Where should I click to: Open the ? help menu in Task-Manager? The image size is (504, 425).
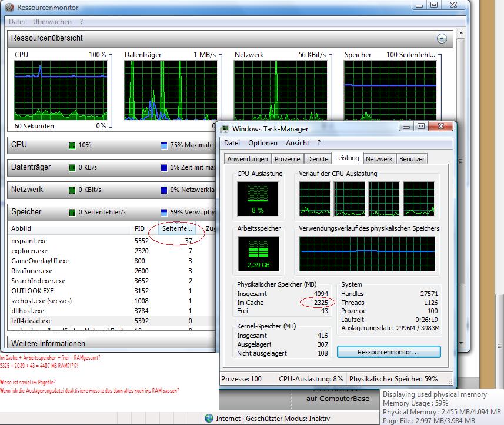tap(319, 143)
